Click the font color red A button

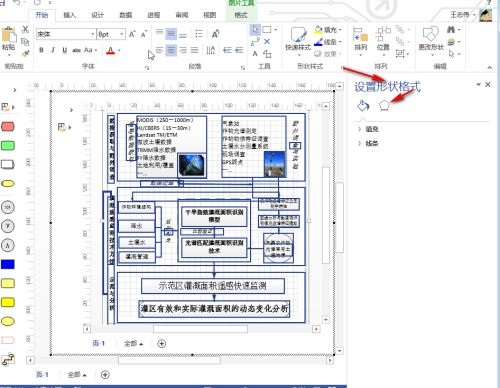click(x=110, y=51)
